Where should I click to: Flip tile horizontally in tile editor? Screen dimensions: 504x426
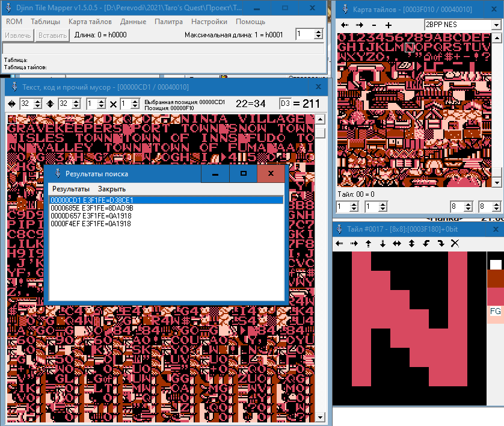(397, 243)
